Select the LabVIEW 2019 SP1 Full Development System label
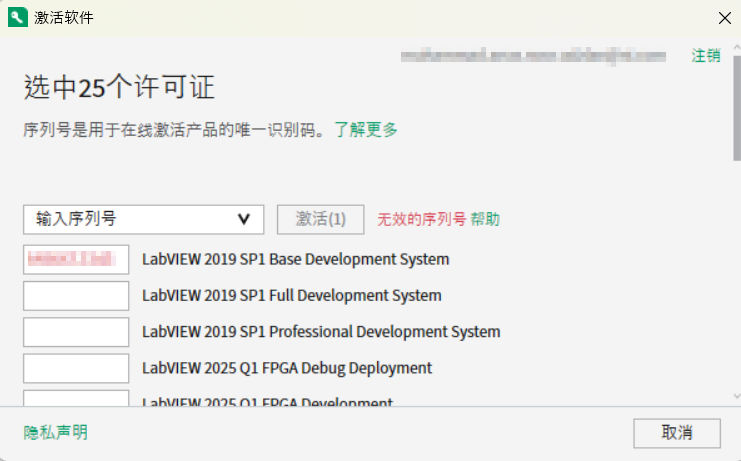The height and width of the screenshot is (461, 741). coord(291,296)
